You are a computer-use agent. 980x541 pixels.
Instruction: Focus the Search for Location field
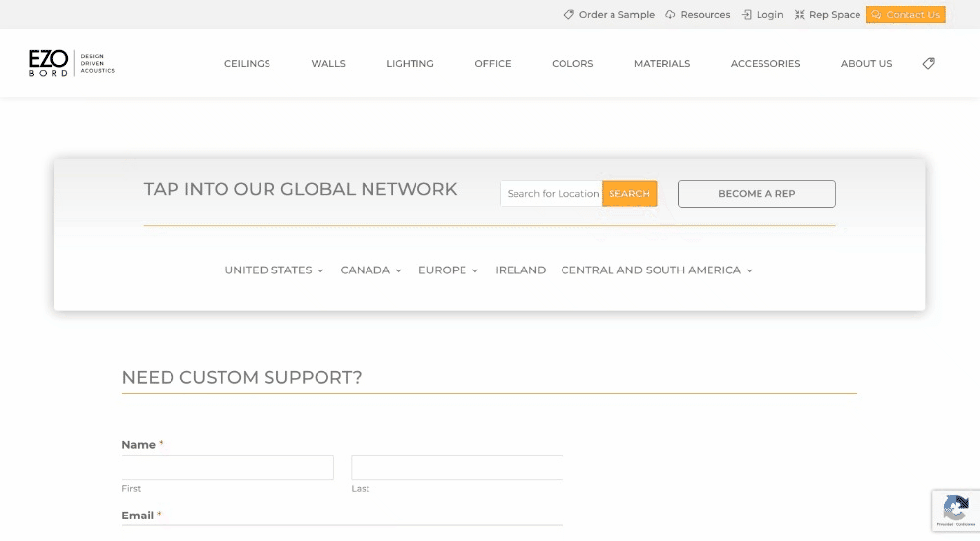point(551,194)
